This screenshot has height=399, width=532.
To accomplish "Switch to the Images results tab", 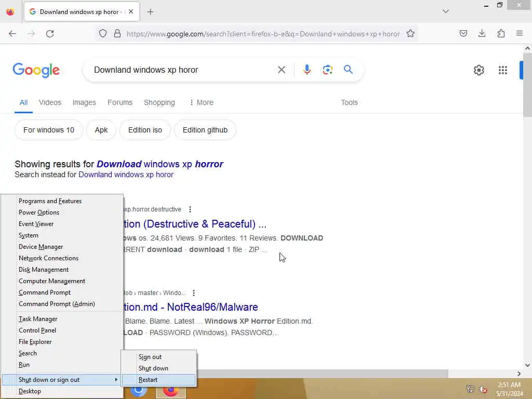I will [84, 102].
